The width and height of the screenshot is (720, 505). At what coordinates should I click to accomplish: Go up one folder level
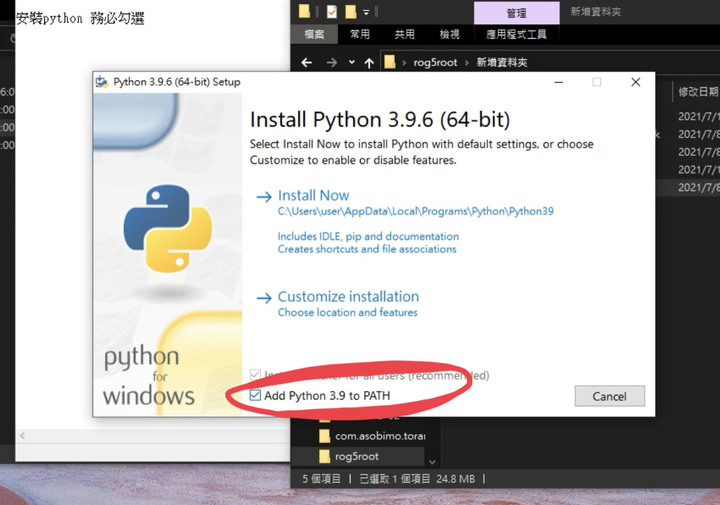click(x=369, y=62)
